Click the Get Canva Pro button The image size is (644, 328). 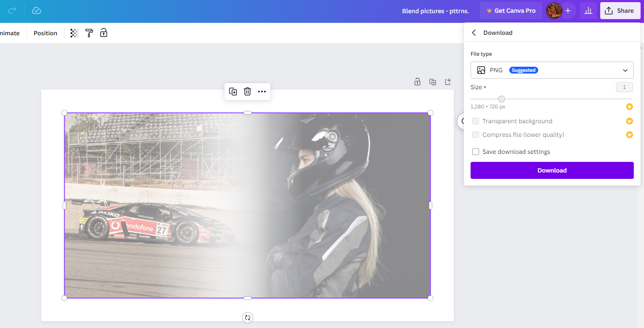pos(511,11)
